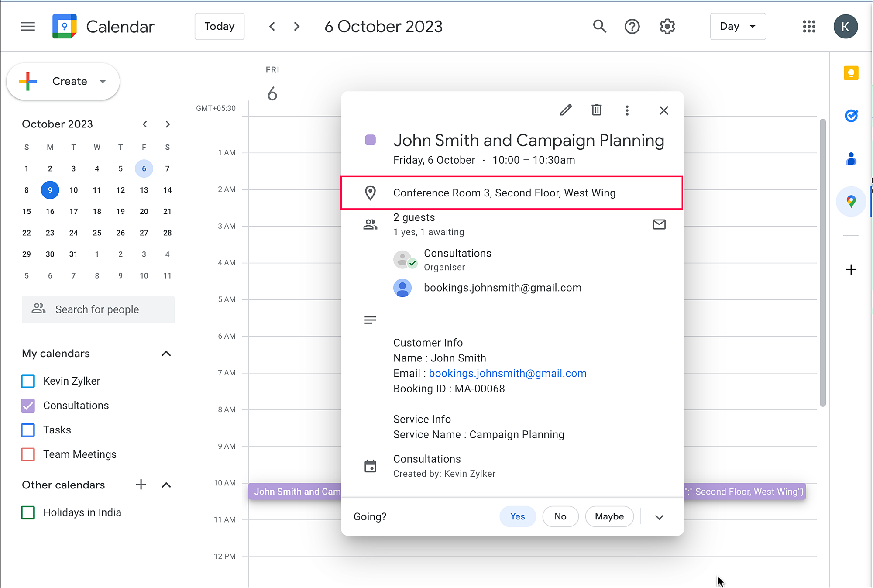Open Contacts from side panel
The width and height of the screenshot is (873, 588).
point(851,158)
